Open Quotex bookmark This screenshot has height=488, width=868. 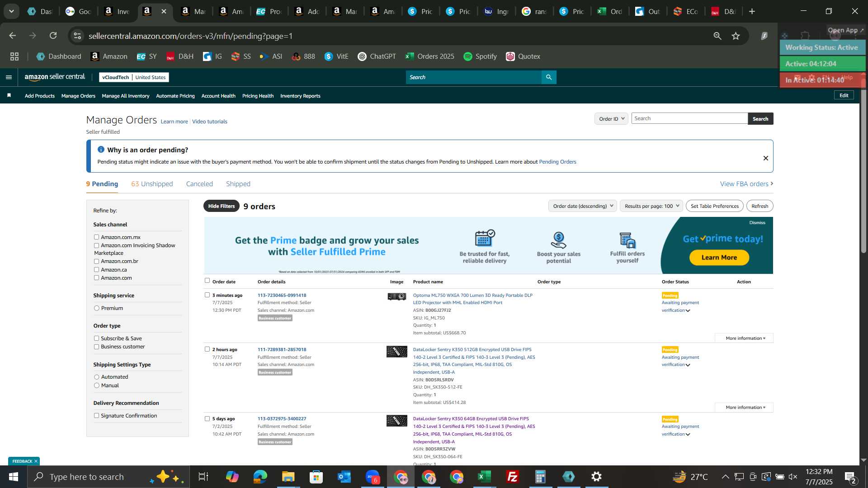coord(523,56)
